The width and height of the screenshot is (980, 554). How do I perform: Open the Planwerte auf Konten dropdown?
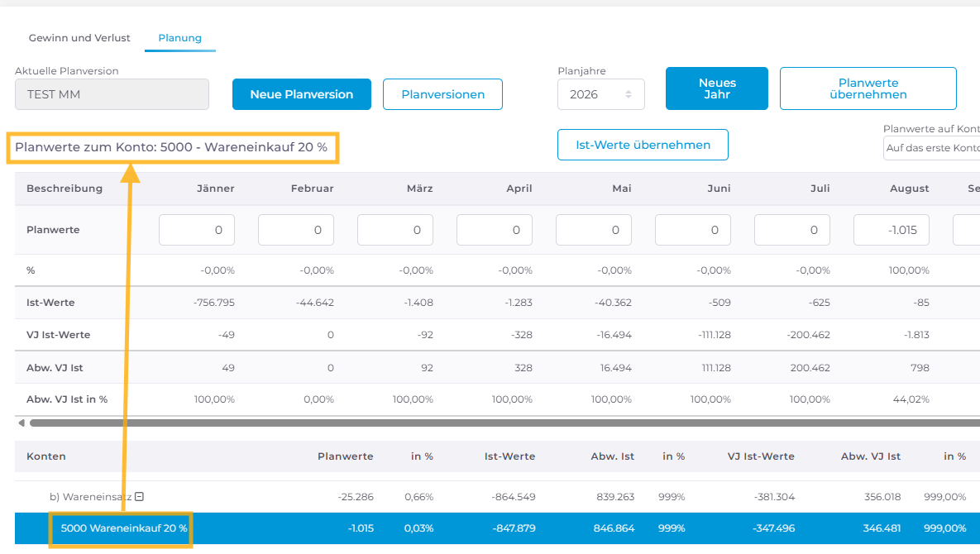[x=931, y=148]
